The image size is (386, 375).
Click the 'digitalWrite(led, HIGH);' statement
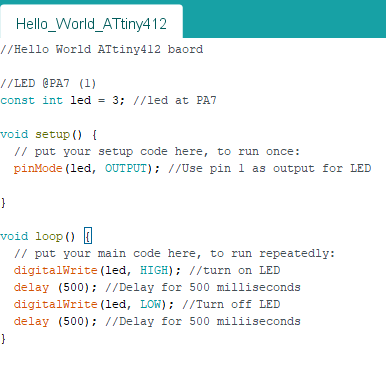click(x=97, y=270)
